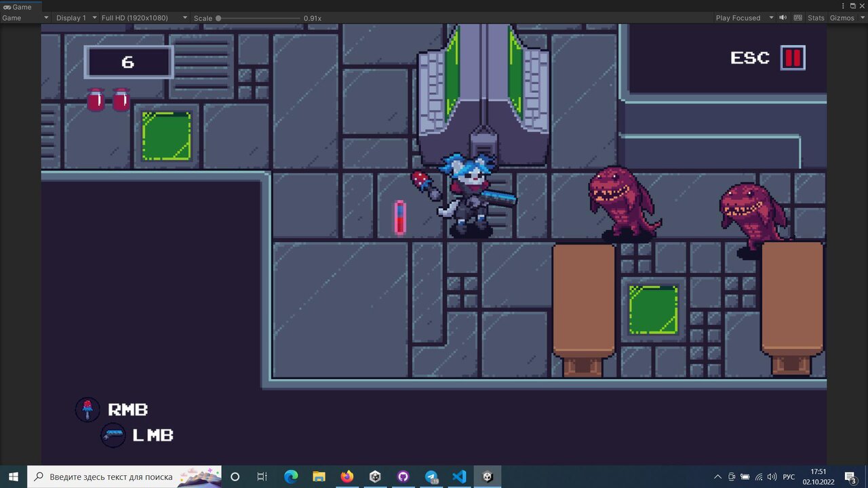Launch GitHub Desktop from the taskbar
The width and height of the screenshot is (868, 488).
403,476
